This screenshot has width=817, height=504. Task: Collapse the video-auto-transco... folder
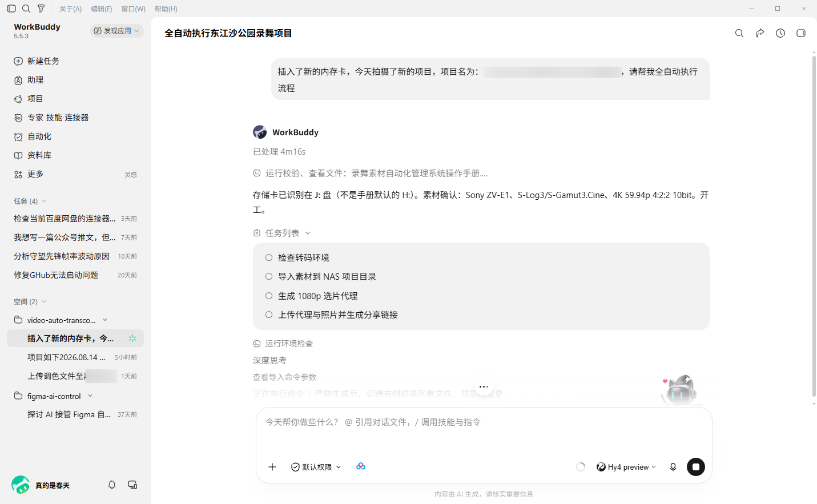[105, 320]
